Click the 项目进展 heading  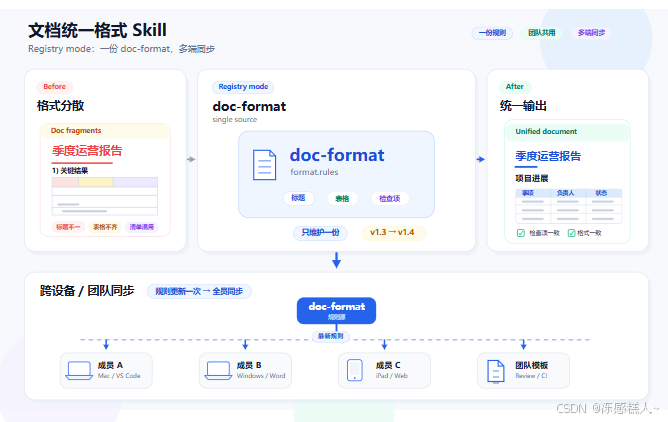coord(532,178)
